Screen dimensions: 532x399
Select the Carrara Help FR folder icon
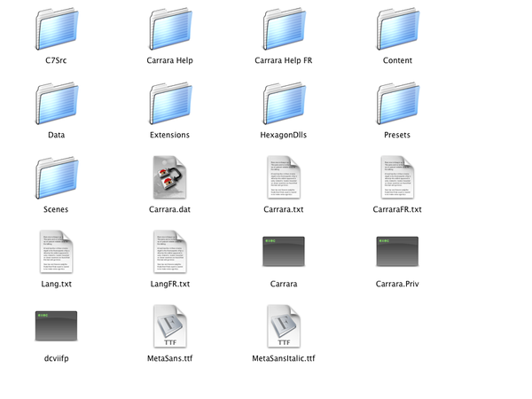pyautogui.click(x=284, y=29)
